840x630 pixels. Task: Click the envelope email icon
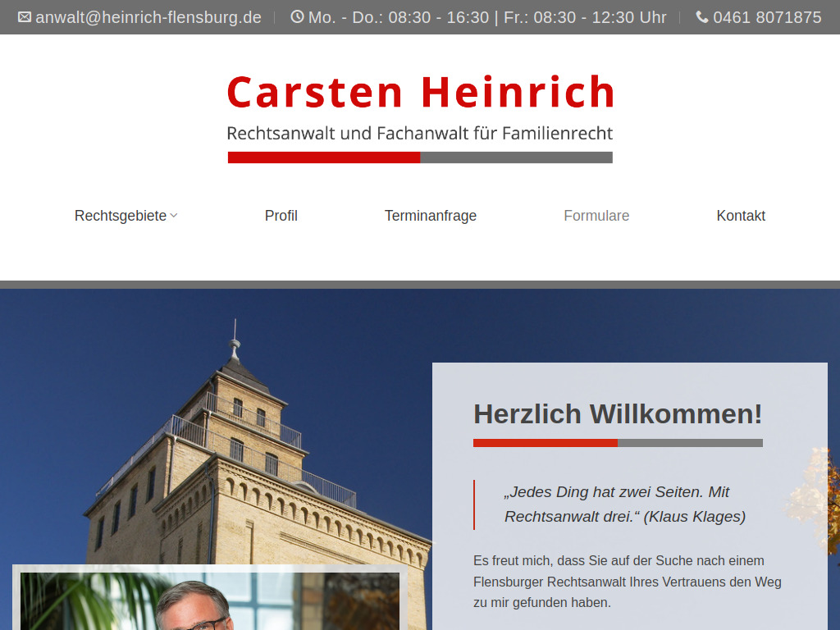(x=25, y=17)
